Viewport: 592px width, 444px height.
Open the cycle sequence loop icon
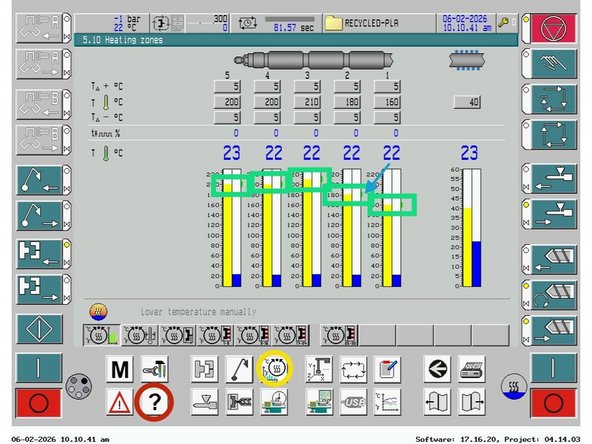pos(353,369)
